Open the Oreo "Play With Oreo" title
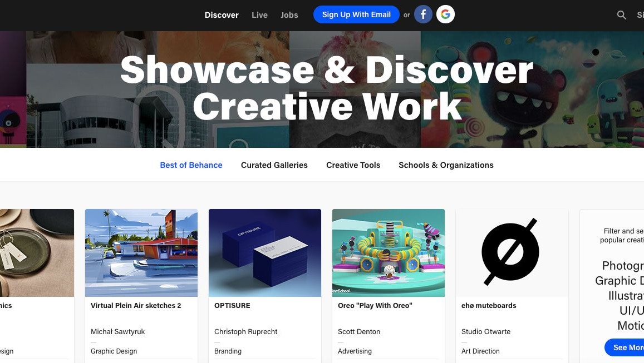The width and height of the screenshot is (644, 363). [x=375, y=306]
